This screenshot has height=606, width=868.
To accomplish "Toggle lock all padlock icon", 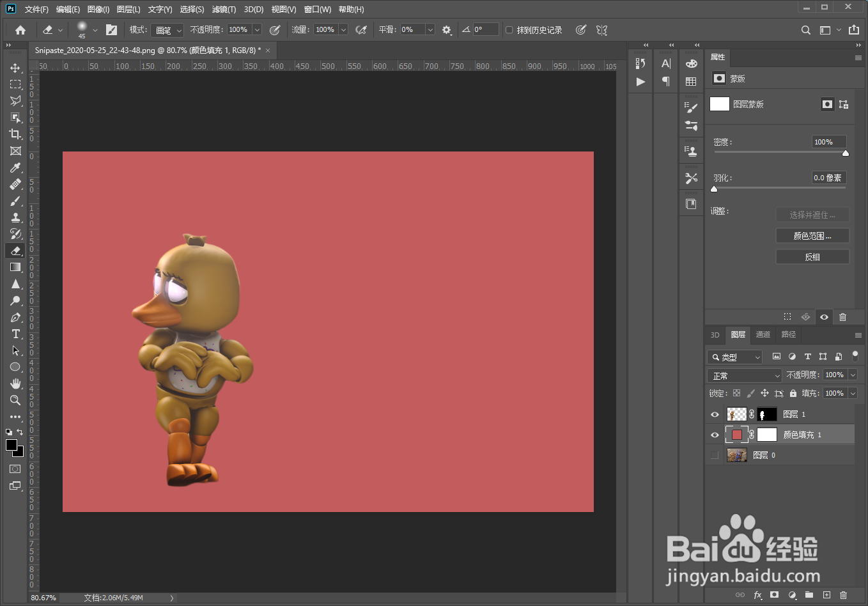I will tap(793, 393).
